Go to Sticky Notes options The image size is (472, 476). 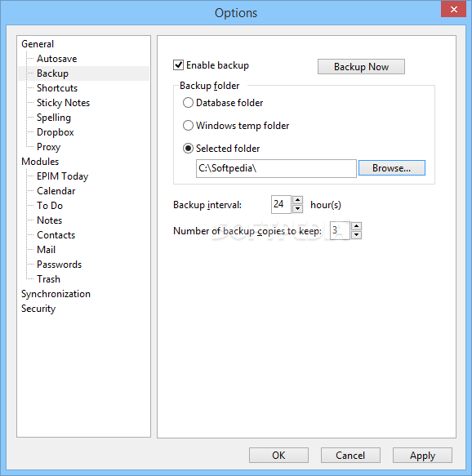click(x=63, y=103)
